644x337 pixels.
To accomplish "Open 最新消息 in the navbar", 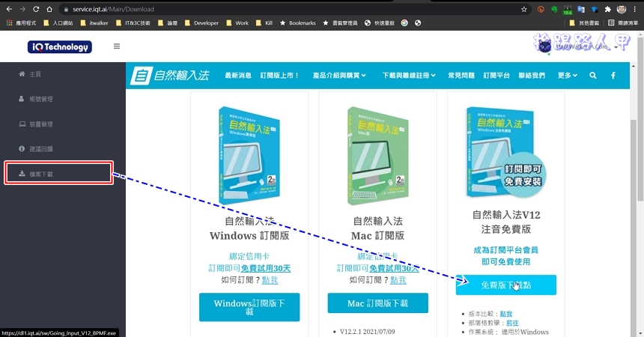I will point(238,75).
